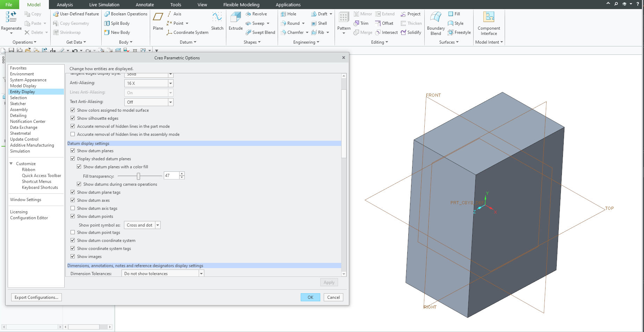The image size is (644, 332).
Task: Disable Show datum planes
Action: point(73,150)
